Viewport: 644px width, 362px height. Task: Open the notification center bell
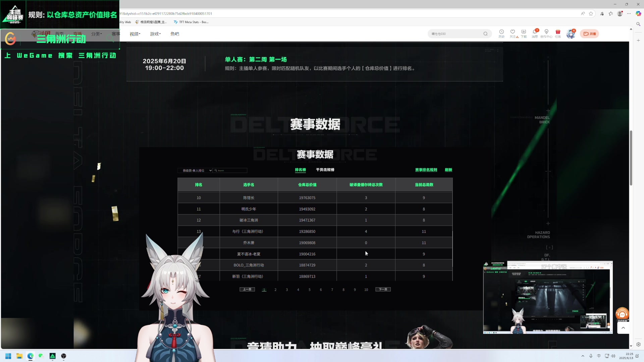(x=637, y=356)
